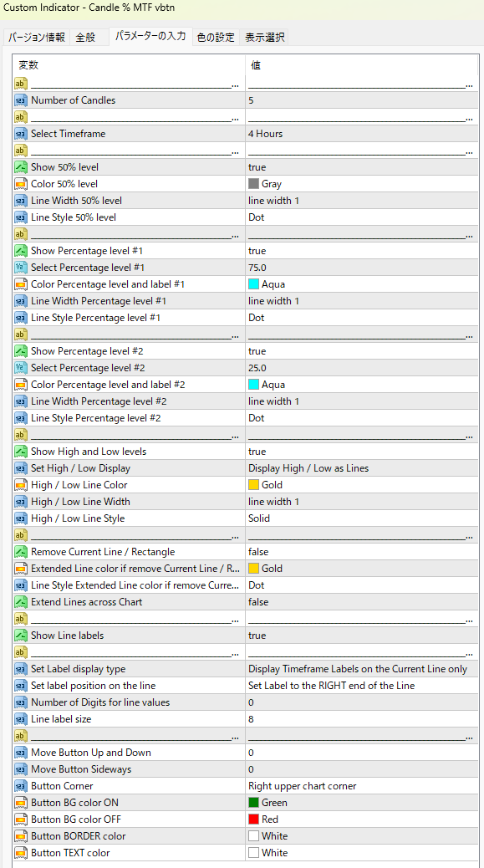This screenshot has height=868, width=484.
Task: Toggle the Show Line labels true value
Action: point(362,636)
